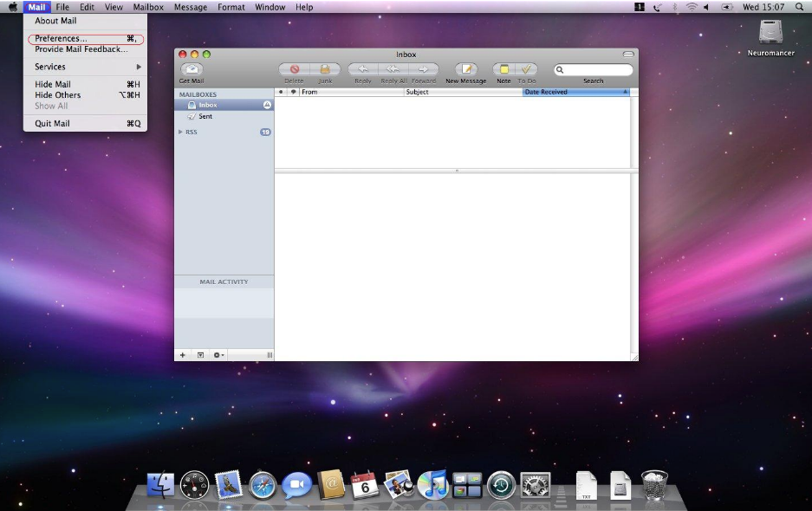Open the Apple menu
The width and height of the screenshot is (812, 511).
[12, 7]
